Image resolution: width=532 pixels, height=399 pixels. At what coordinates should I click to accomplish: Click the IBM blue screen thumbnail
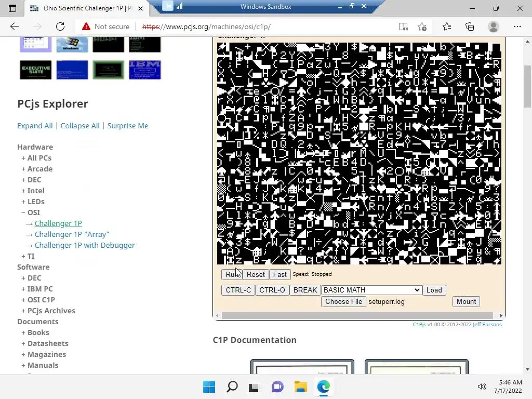145,70
